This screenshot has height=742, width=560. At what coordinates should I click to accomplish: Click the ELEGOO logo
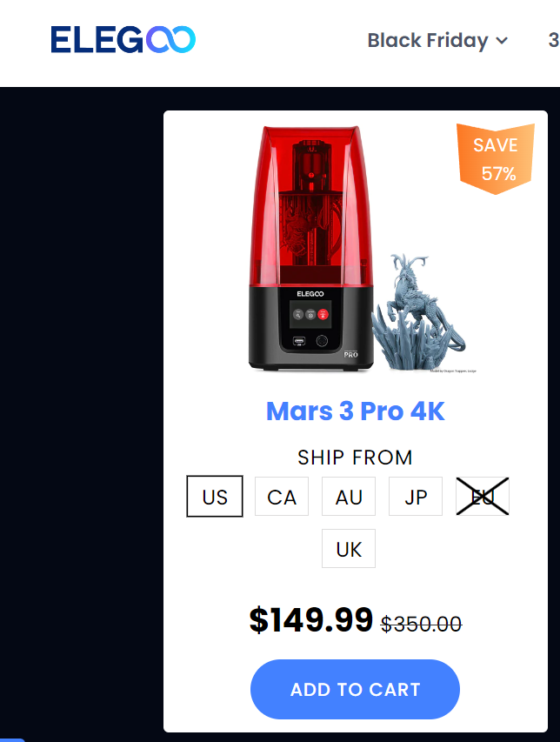123,39
